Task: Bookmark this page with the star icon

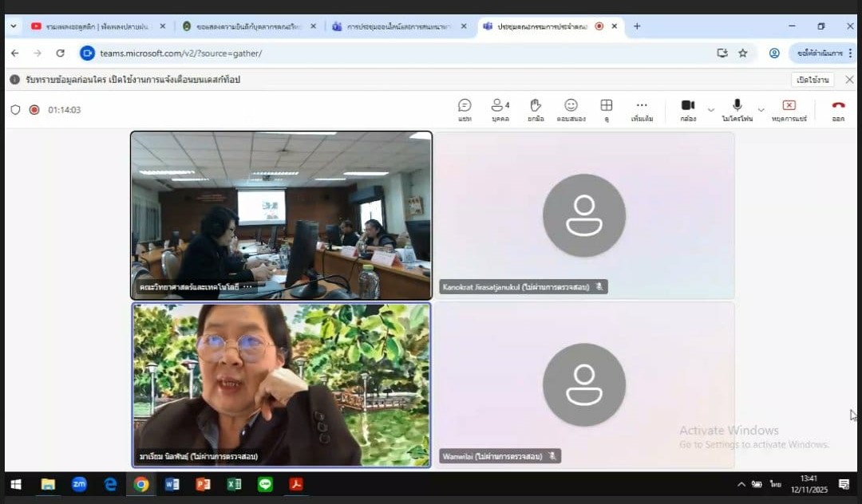Action: click(743, 53)
